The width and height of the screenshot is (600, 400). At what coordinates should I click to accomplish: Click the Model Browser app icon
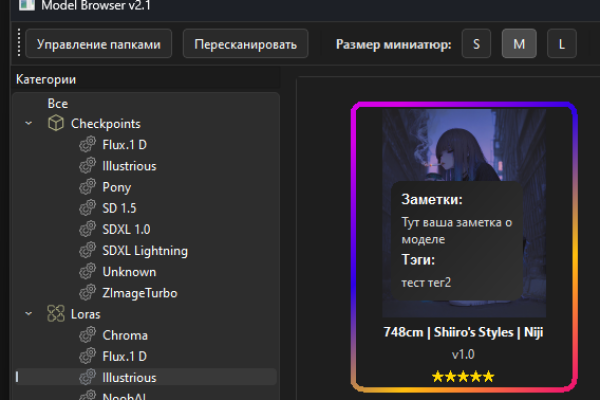pos(27,5)
